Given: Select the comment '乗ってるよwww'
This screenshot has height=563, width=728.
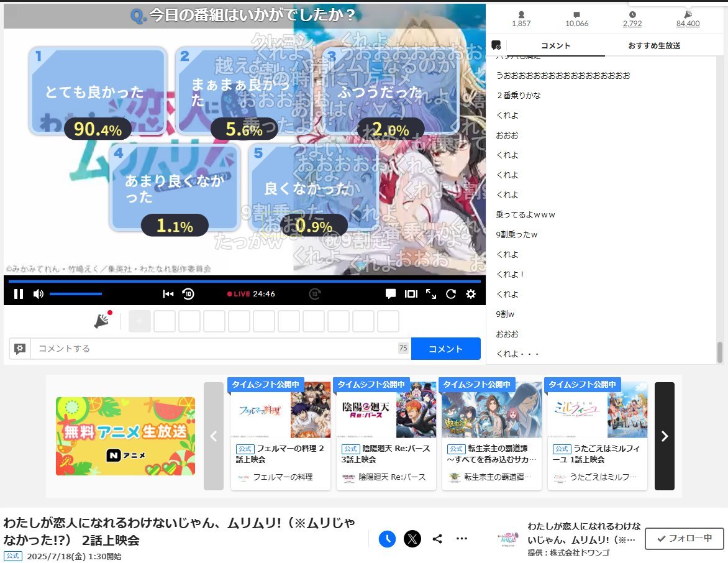Looking at the screenshot, I should [526, 214].
